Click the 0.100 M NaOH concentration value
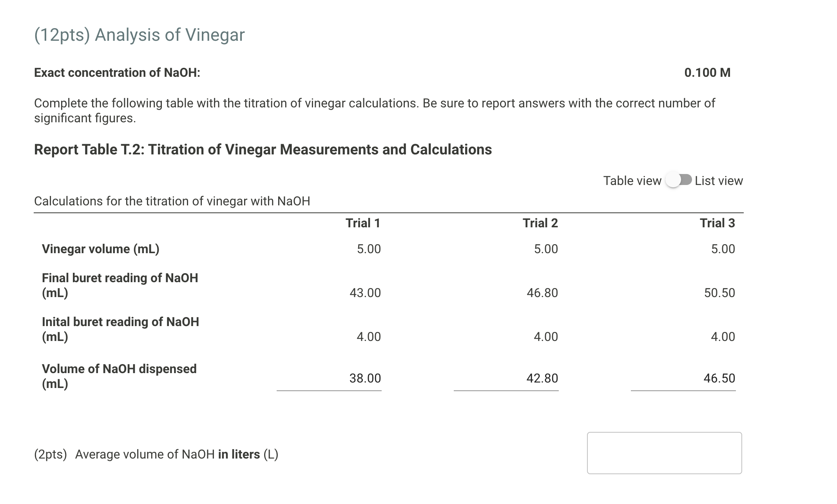Screen dimensions: 837x504 click(x=707, y=73)
